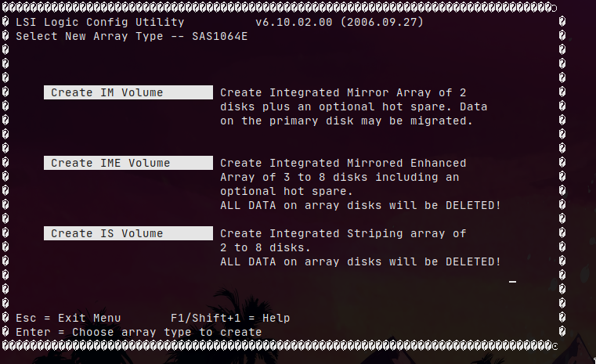596x364 pixels.
Task: Open help via F1/Shift+1 = Help label
Action: [x=230, y=318]
